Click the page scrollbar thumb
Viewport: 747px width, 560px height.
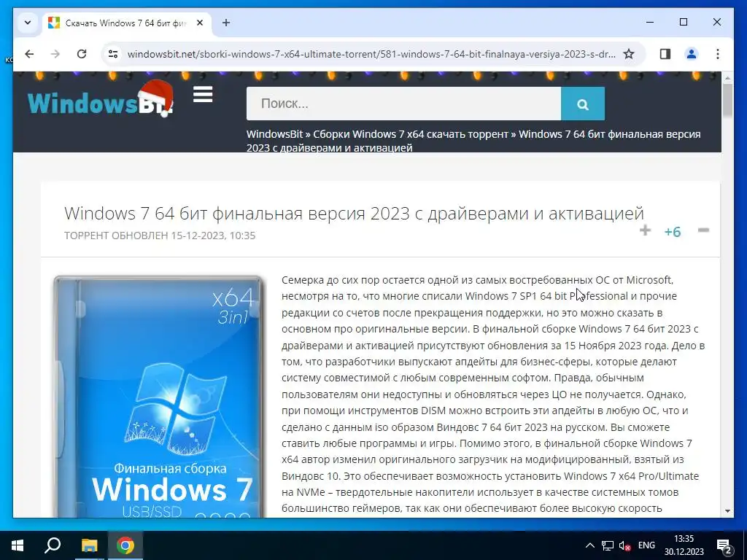(727, 100)
